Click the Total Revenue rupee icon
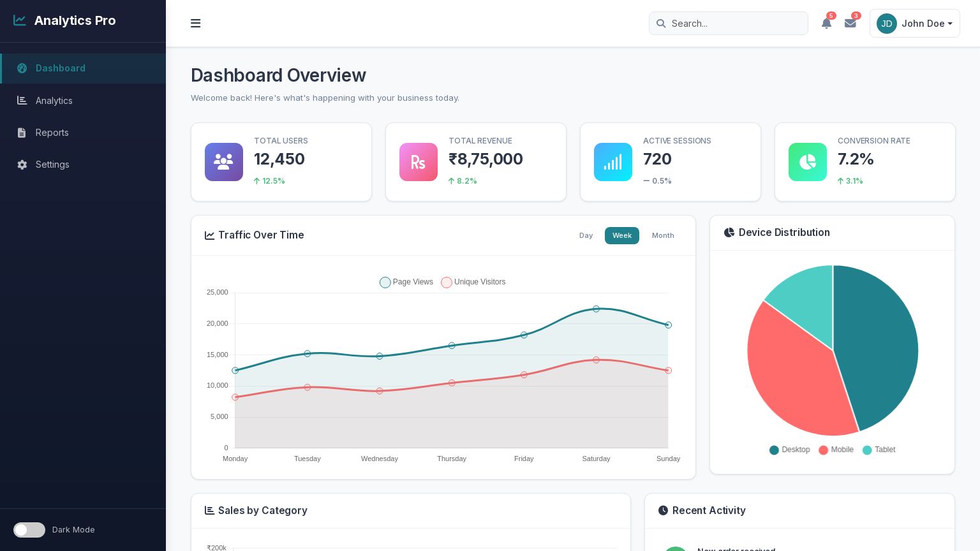This screenshot has height=551, width=980. (418, 162)
